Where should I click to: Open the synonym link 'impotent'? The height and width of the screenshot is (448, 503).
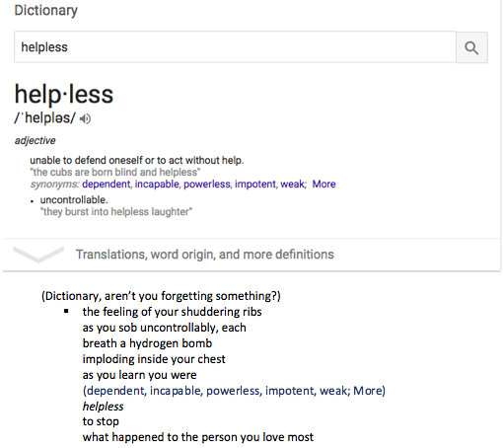coord(255,184)
